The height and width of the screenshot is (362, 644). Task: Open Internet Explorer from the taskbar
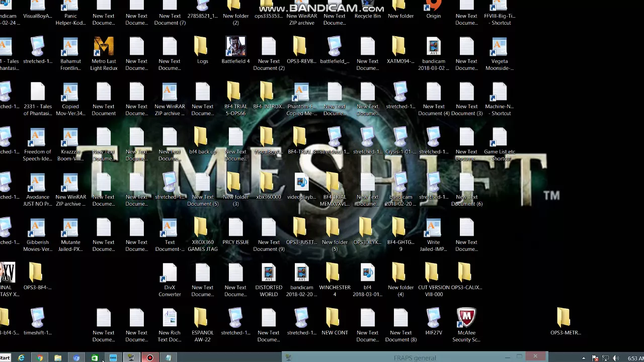pyautogui.click(x=21, y=357)
